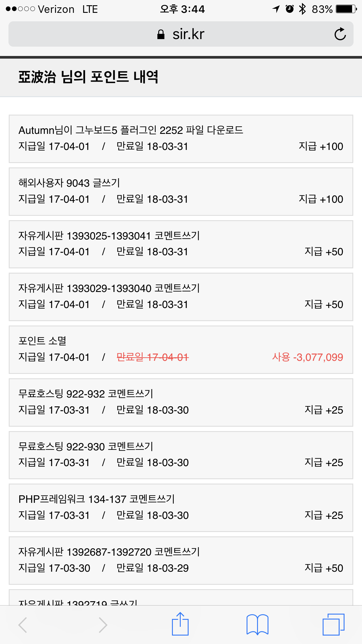Tap the padlock icon beside sir.kr
Viewport: 362px width, 644px height.
click(x=161, y=34)
